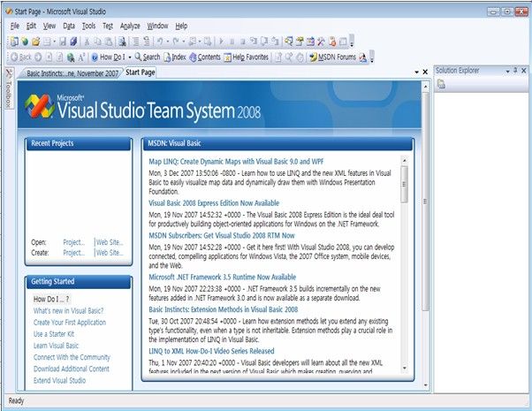Click the MSDN news list scroll-down arrow

tap(404, 368)
